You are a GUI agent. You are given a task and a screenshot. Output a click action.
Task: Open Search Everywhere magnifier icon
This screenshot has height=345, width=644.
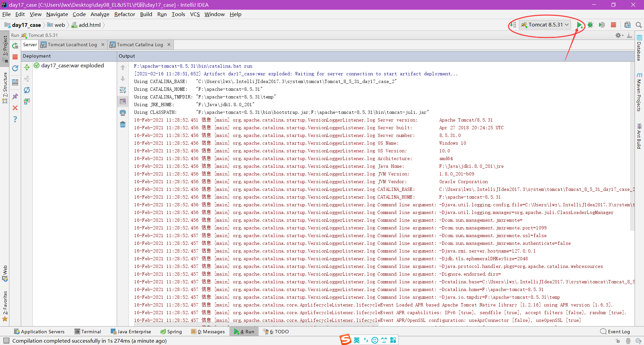point(639,25)
